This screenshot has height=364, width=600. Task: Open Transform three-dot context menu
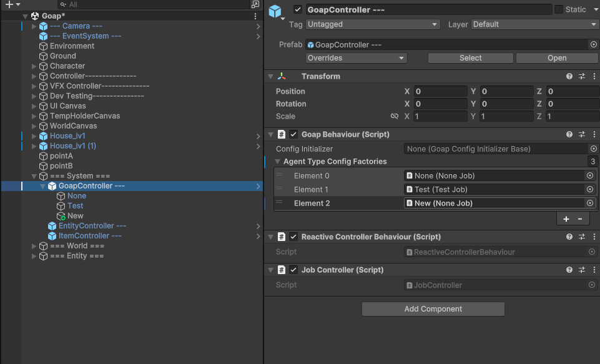point(594,76)
